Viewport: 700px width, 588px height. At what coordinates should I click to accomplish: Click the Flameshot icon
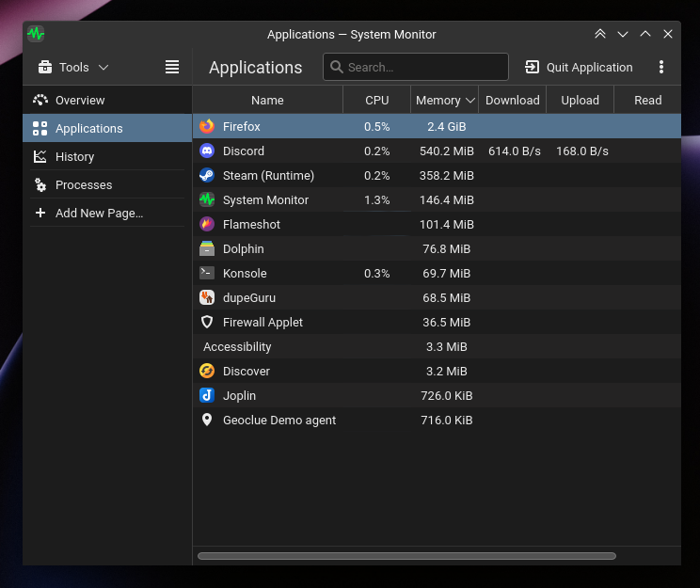[x=207, y=224]
